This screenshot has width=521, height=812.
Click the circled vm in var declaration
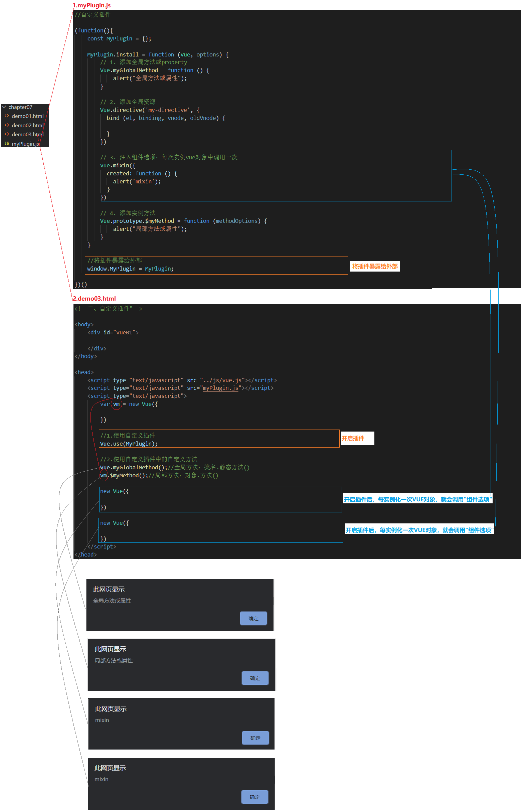click(x=116, y=404)
